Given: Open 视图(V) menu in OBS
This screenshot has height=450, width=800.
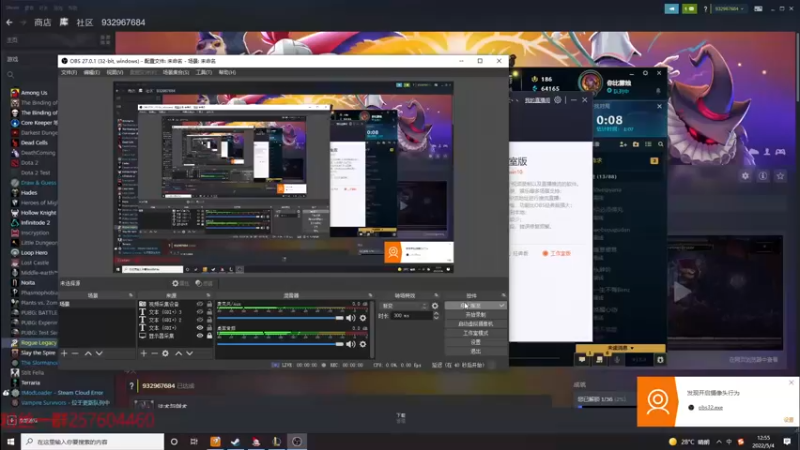Looking at the screenshot, I should [x=115, y=72].
